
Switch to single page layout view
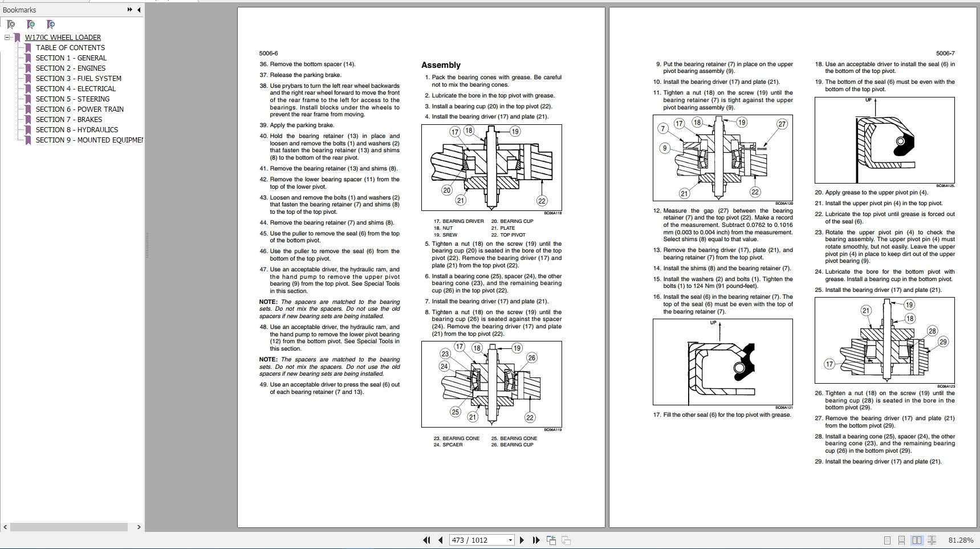point(887,540)
